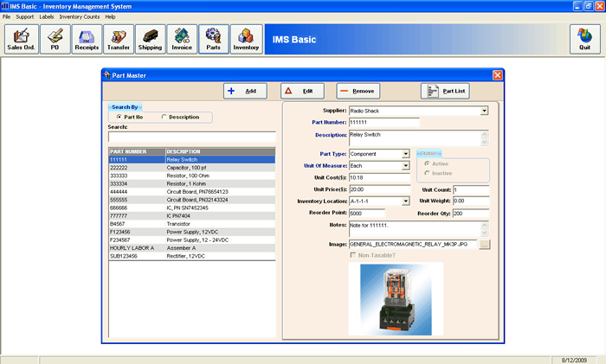Open the Shipping truck icon
Image resolution: width=606 pixels, height=364 pixels.
[x=150, y=39]
